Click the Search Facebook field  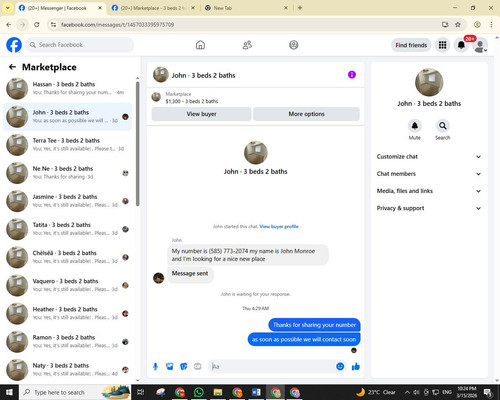tap(80, 45)
